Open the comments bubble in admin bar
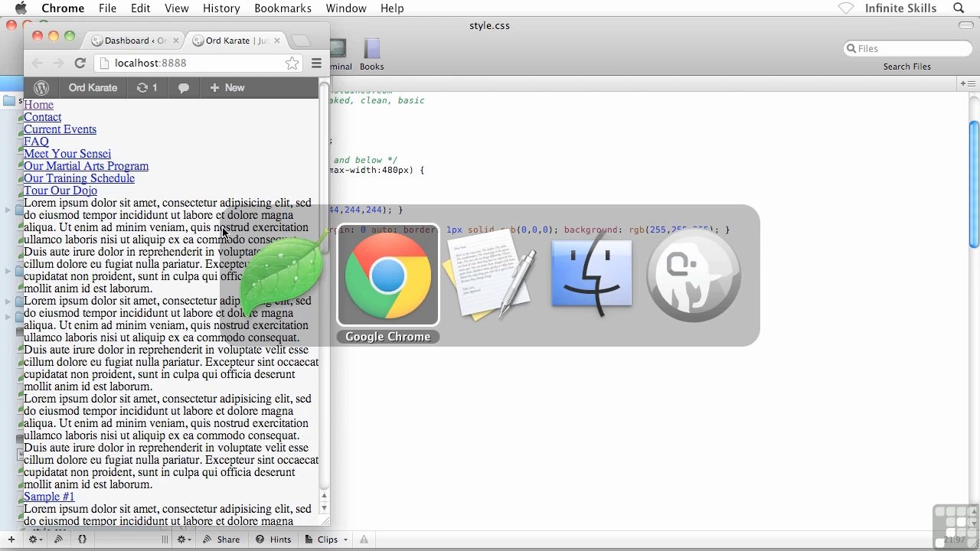Image resolution: width=980 pixels, height=551 pixels. click(x=184, y=88)
